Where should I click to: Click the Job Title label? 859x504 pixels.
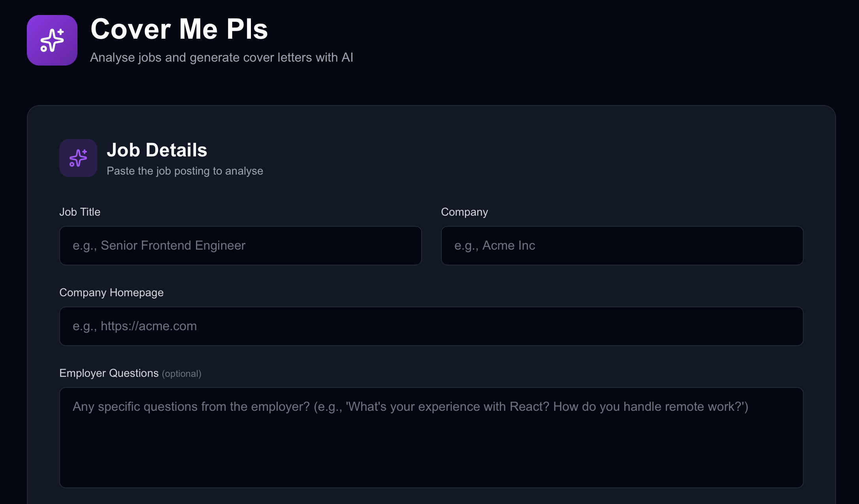coord(80,212)
